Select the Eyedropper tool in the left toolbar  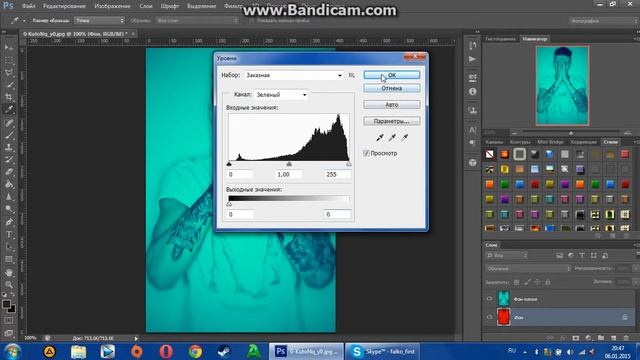tap(9, 109)
